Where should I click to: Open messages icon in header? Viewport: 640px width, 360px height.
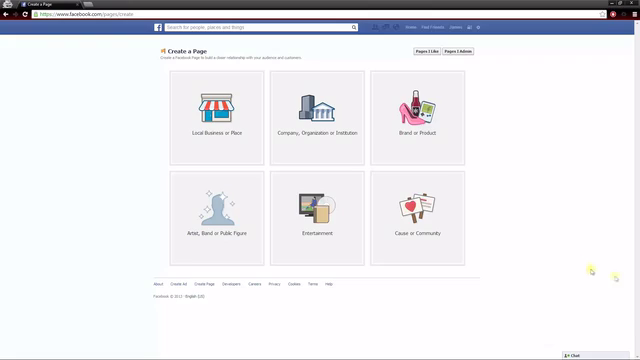tap(385, 27)
